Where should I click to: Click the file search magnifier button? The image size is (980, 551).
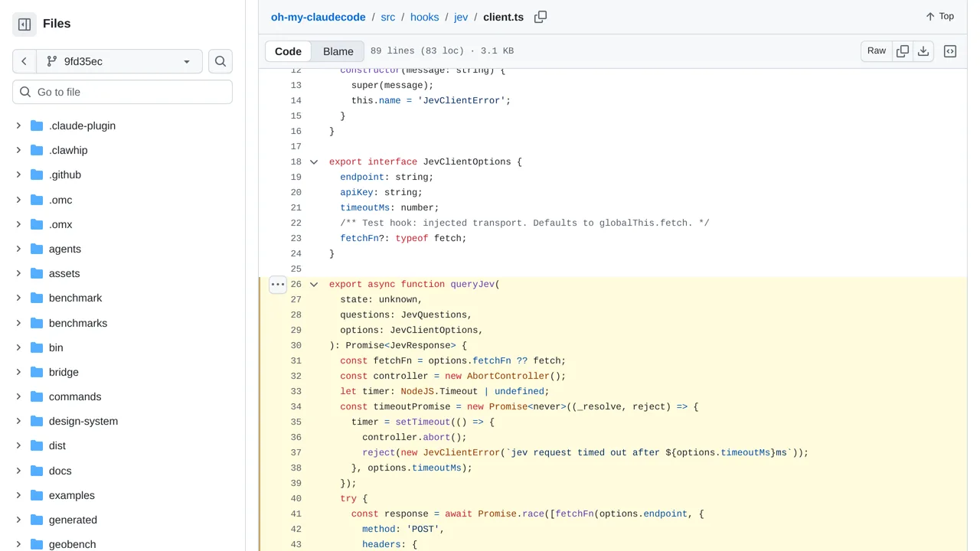(220, 61)
